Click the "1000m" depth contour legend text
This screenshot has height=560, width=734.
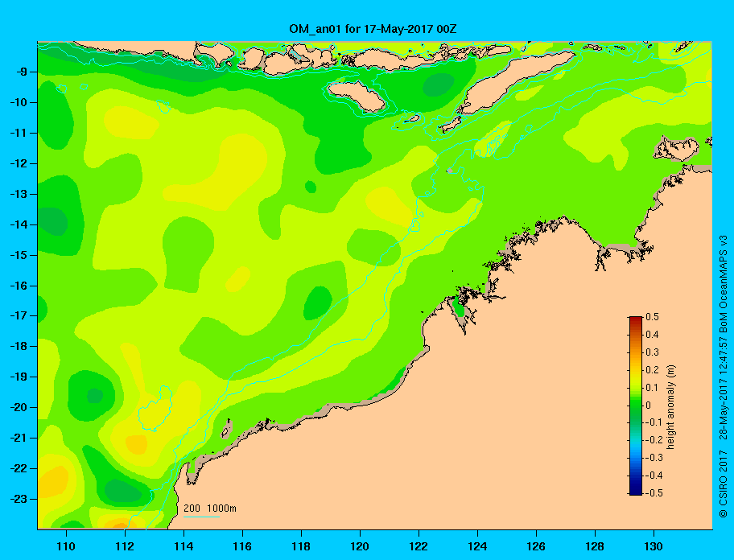pyautogui.click(x=222, y=509)
